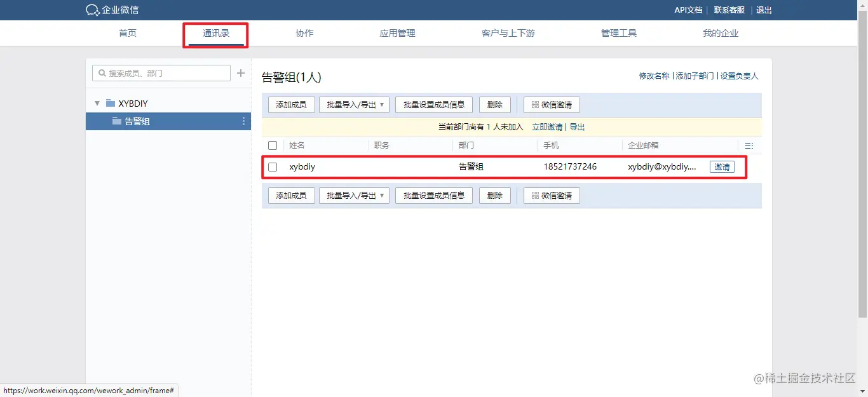868x397 pixels.
Task: Click the top 微信邀请 button
Action: [552, 105]
